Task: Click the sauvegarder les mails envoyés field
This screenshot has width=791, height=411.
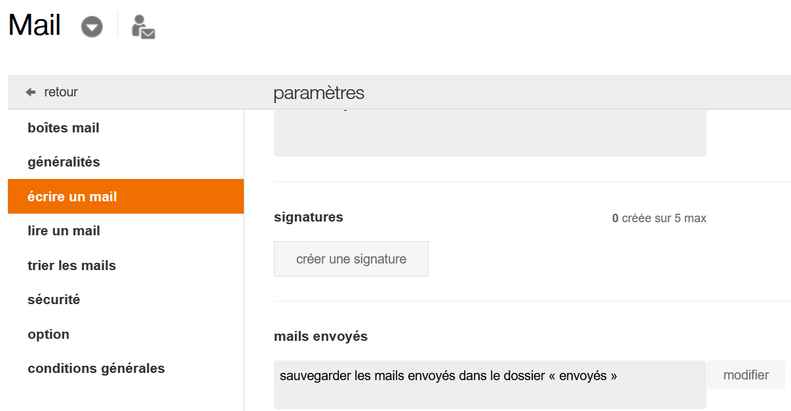Action: click(x=490, y=384)
